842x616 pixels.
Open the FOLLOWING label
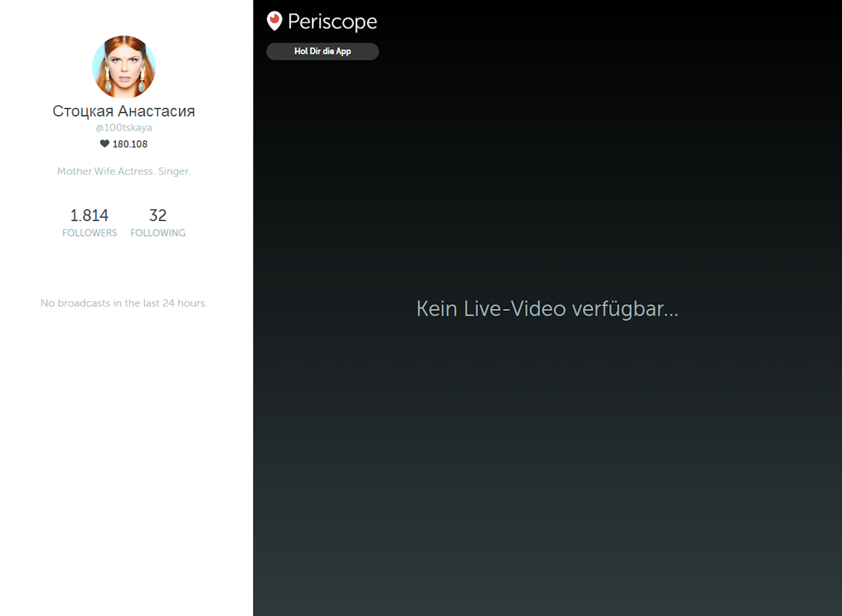pos(158,233)
